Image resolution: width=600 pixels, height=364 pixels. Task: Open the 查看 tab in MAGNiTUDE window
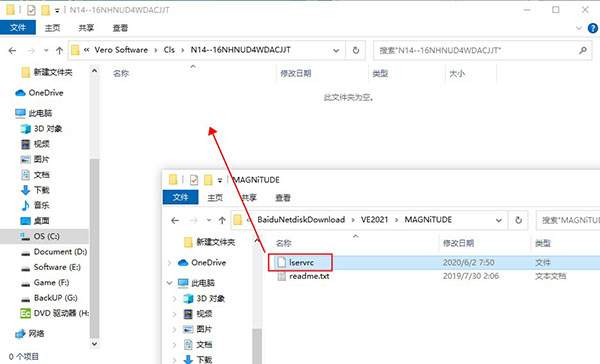(283, 198)
